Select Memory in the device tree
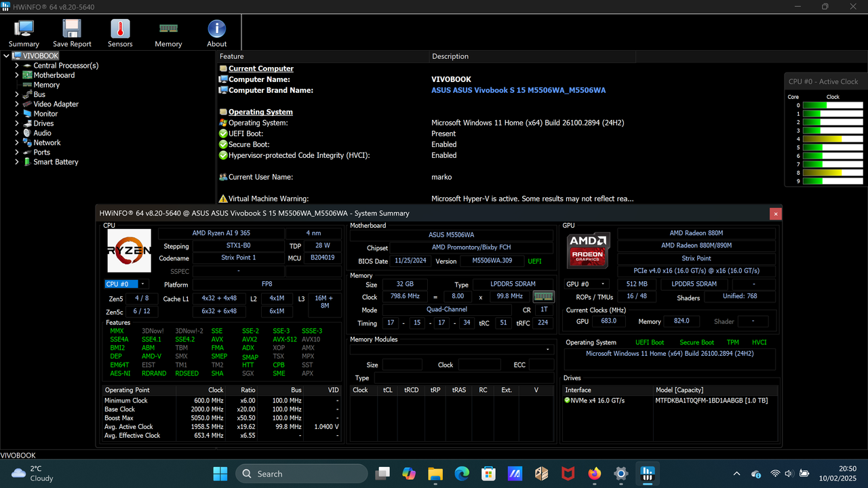Screen dimensions: 868x488 tap(46, 85)
